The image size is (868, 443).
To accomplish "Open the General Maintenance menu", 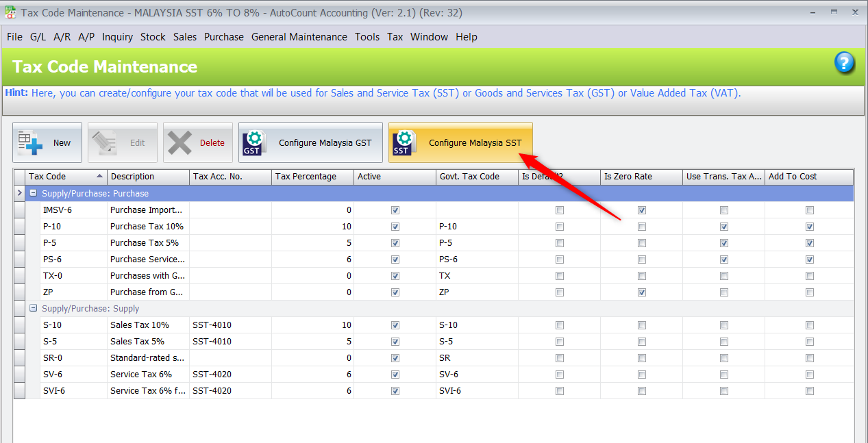I will (x=299, y=37).
